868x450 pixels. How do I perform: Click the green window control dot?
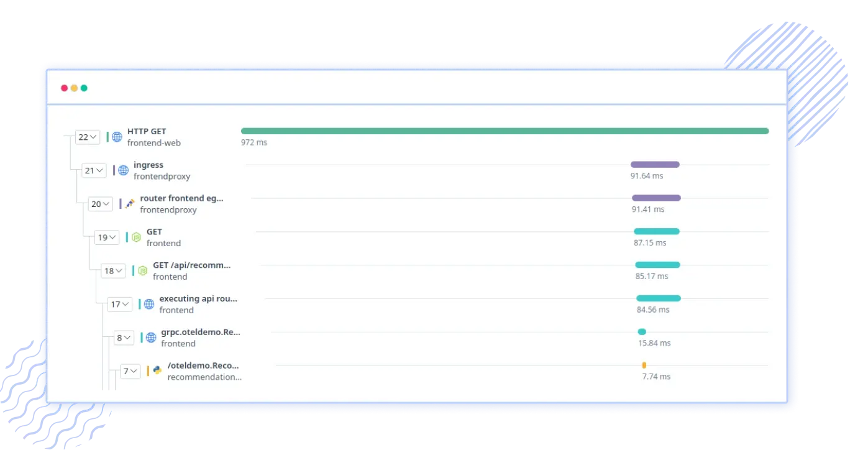click(x=84, y=88)
